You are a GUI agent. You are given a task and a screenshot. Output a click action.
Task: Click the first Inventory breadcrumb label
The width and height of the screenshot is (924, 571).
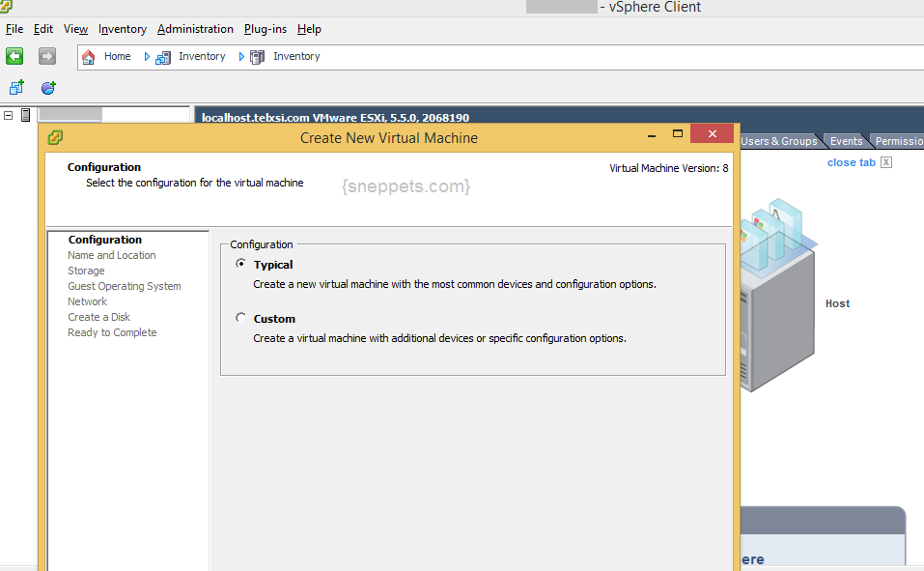202,56
